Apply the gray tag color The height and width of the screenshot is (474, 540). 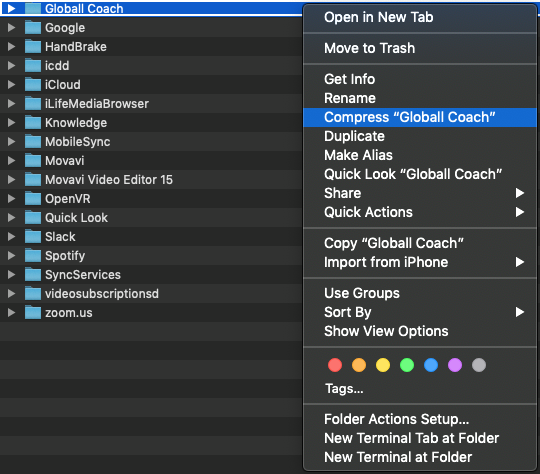click(x=479, y=365)
